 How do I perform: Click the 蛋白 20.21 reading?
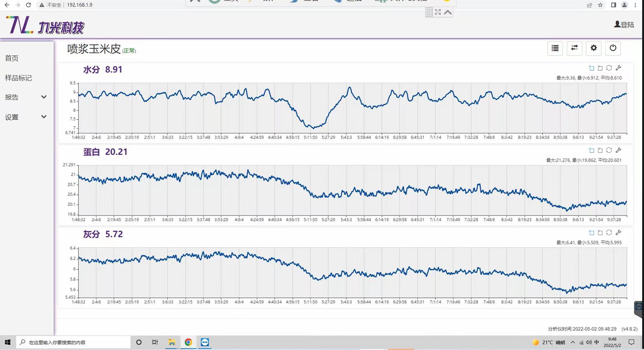point(105,152)
